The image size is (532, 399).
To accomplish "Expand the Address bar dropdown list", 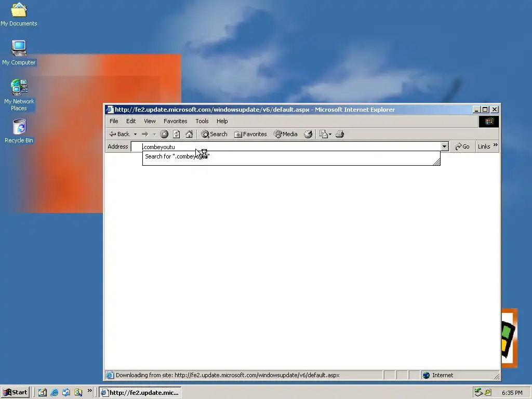I will point(445,147).
